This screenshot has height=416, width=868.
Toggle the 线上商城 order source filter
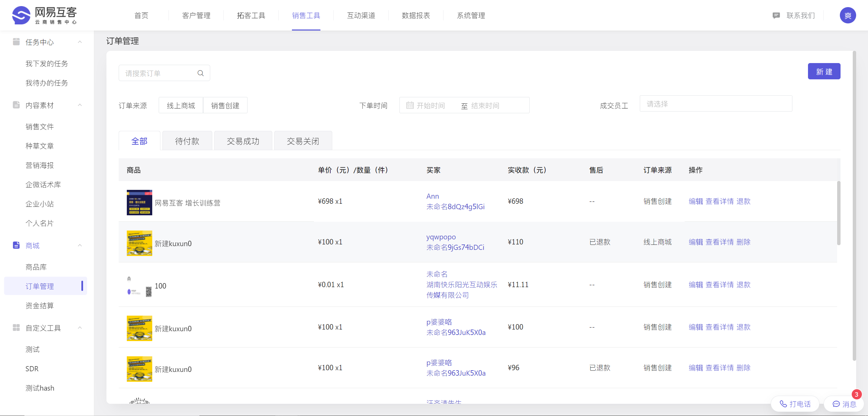click(x=181, y=105)
